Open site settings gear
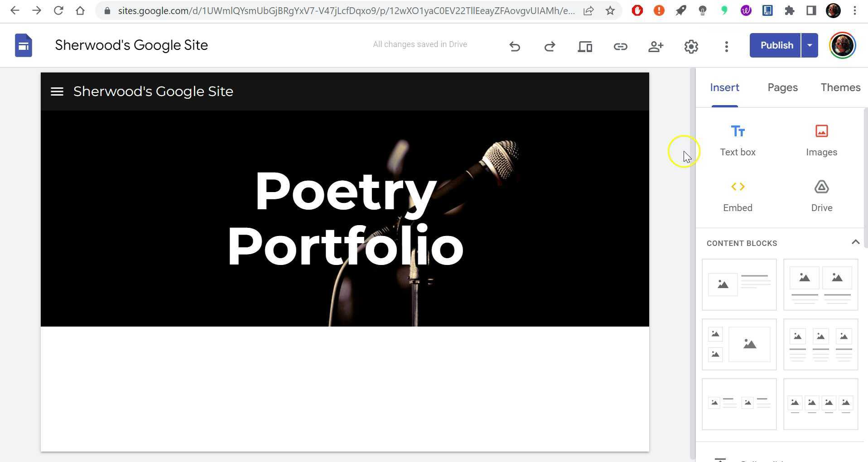This screenshot has width=868, height=462. (691, 46)
